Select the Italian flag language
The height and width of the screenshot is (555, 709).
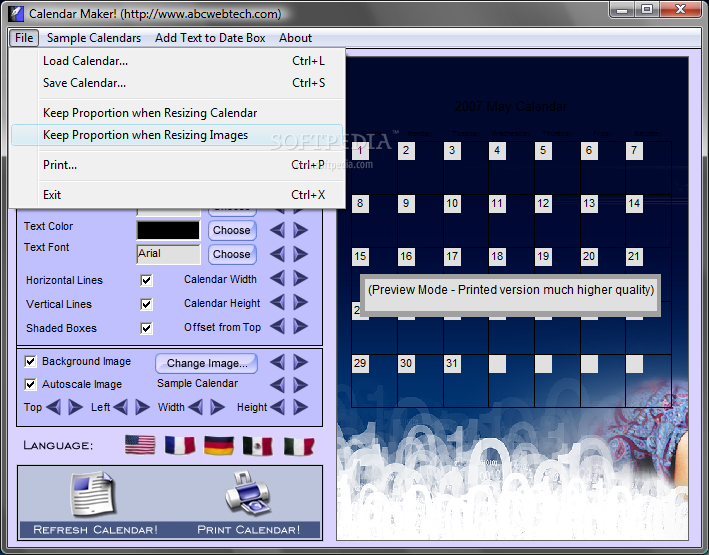tap(298, 446)
